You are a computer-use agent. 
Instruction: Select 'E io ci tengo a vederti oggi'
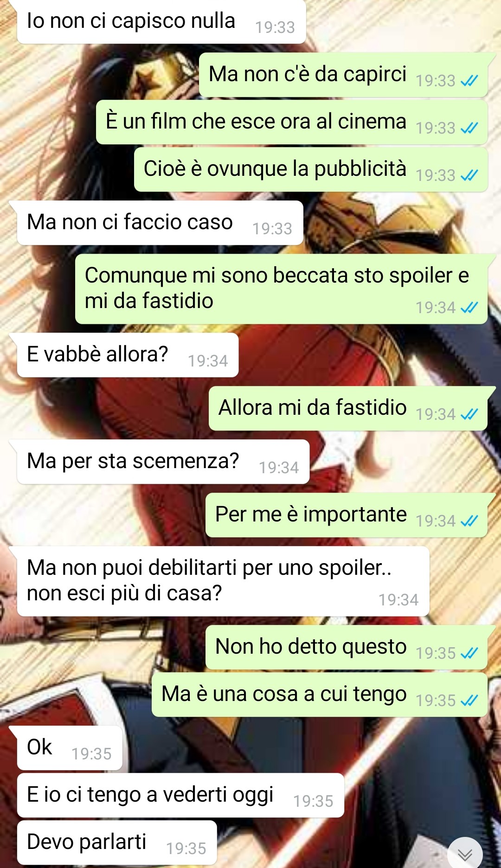pyautogui.click(x=180, y=795)
